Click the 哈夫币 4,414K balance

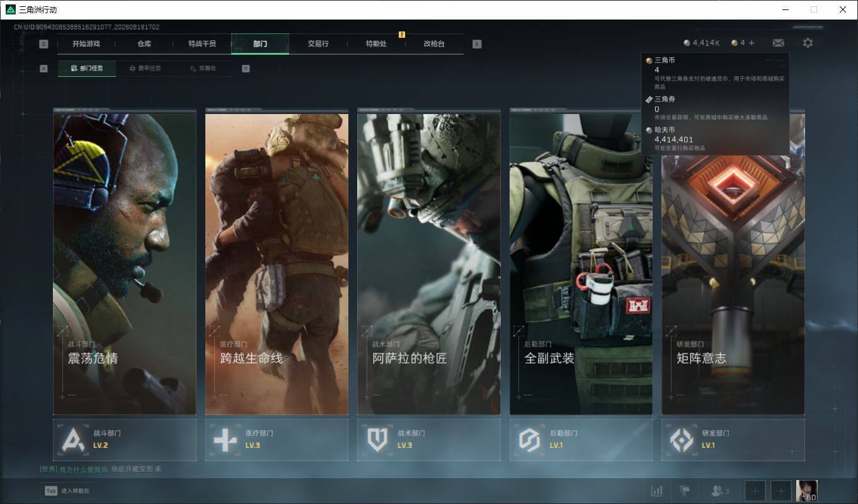pos(701,43)
